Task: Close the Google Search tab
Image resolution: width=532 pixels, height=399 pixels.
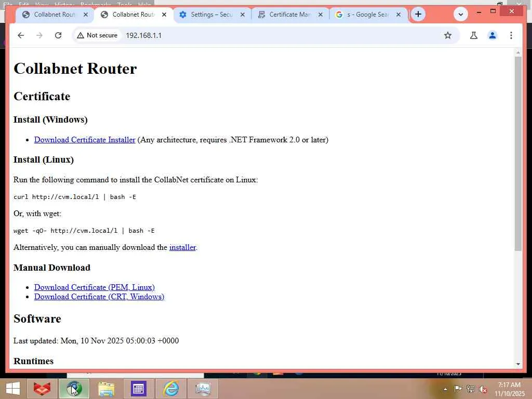Action: (x=398, y=15)
